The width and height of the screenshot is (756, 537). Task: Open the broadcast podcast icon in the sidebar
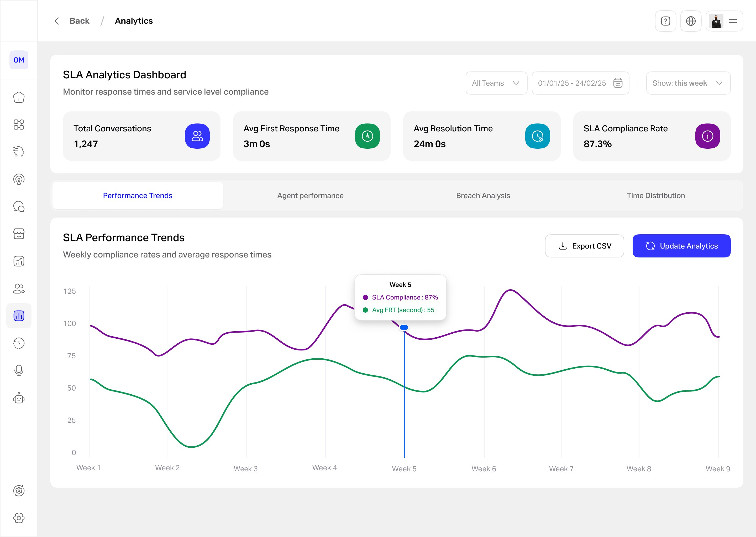click(x=19, y=179)
